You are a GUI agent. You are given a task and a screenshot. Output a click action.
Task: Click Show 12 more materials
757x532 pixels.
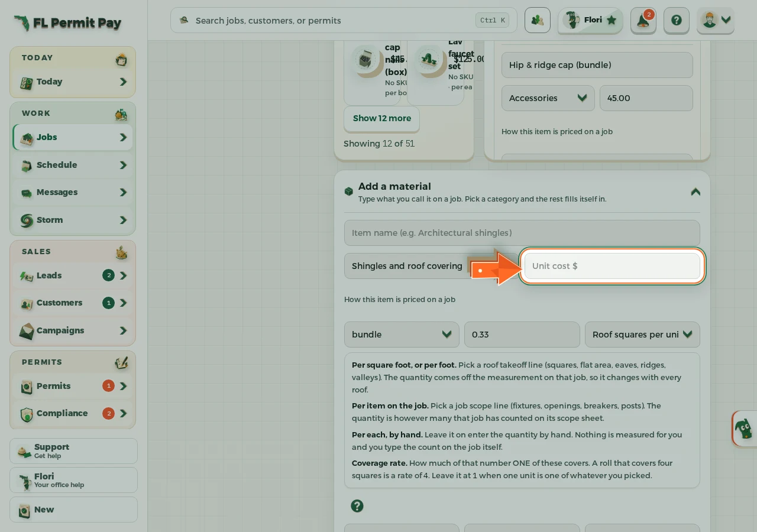[381, 118]
